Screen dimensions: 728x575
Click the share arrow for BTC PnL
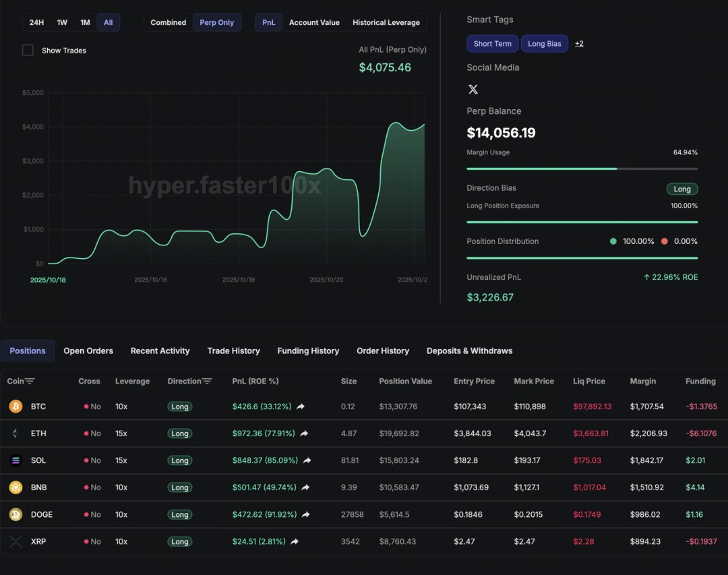pyautogui.click(x=301, y=406)
